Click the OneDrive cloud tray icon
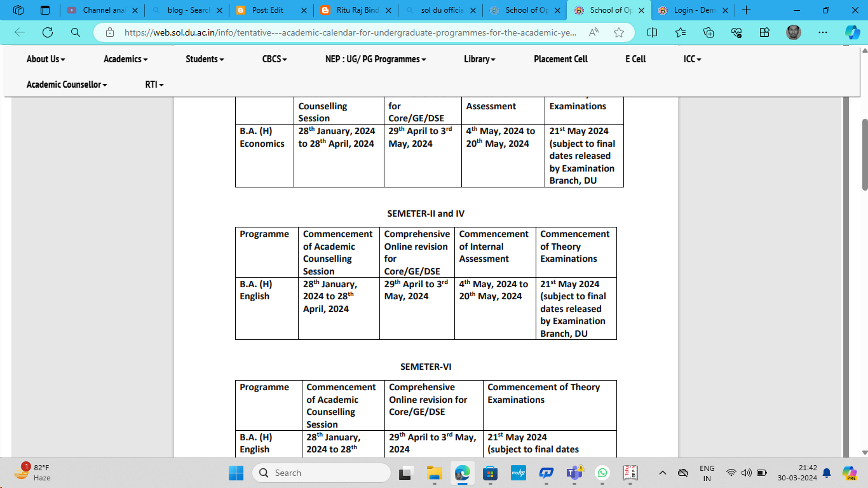 [x=683, y=473]
